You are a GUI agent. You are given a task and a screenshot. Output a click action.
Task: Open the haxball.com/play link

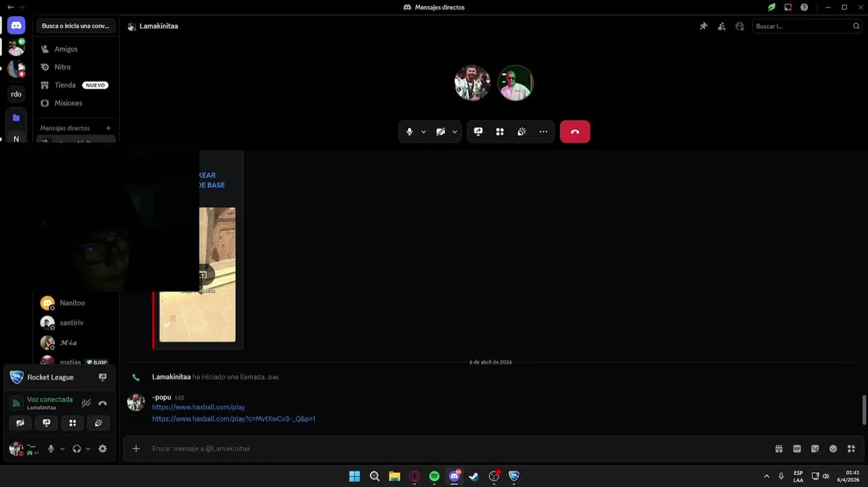[199, 407]
